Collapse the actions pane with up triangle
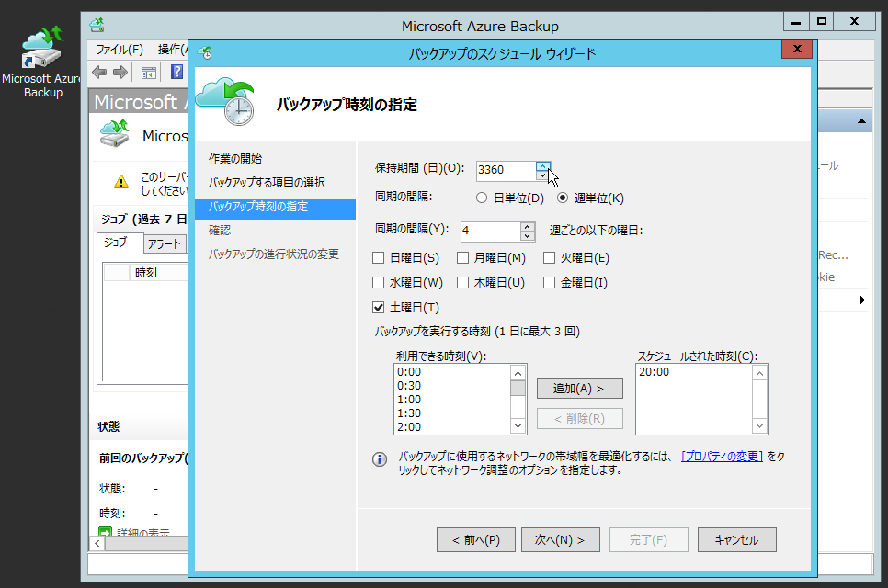The width and height of the screenshot is (888, 588). click(x=861, y=121)
